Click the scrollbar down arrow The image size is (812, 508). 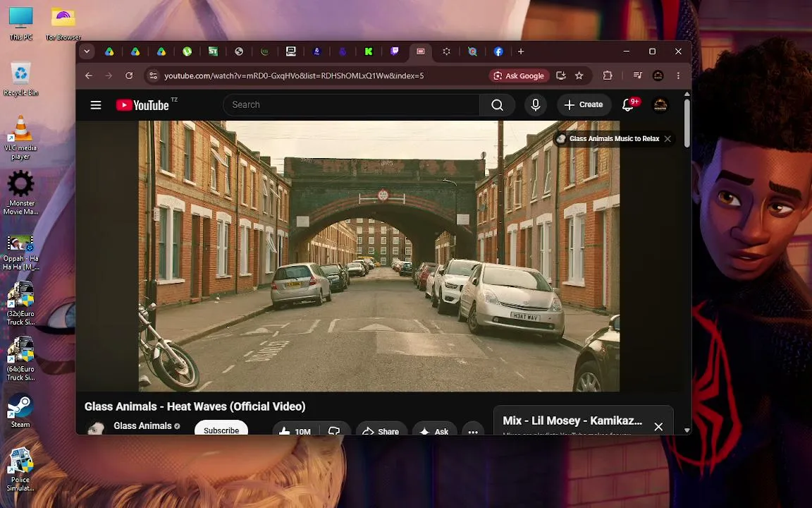click(687, 430)
